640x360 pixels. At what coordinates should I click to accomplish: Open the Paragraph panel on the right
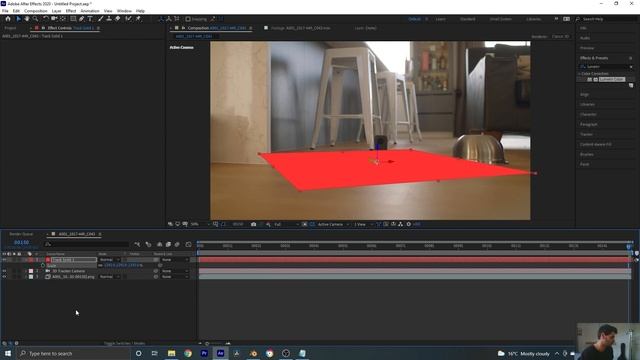click(x=589, y=124)
